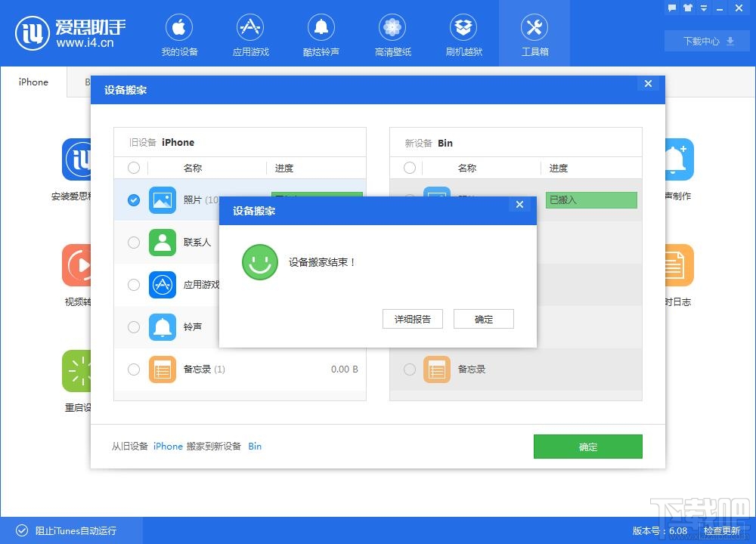Open the 应用游戏 section
The width and height of the screenshot is (756, 544).
coord(249,33)
